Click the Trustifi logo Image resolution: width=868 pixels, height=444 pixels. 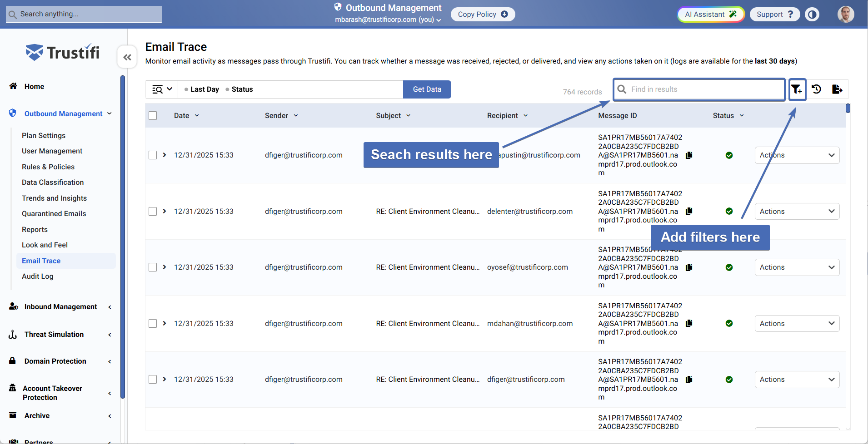63,53
